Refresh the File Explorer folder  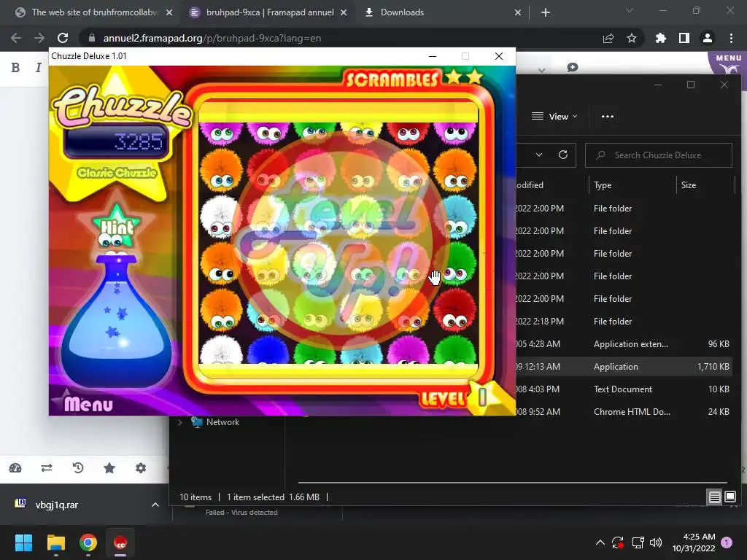[562, 155]
